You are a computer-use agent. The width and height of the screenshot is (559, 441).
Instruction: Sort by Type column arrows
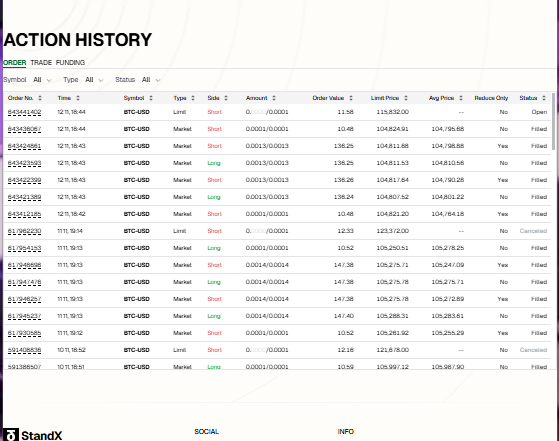click(x=193, y=98)
